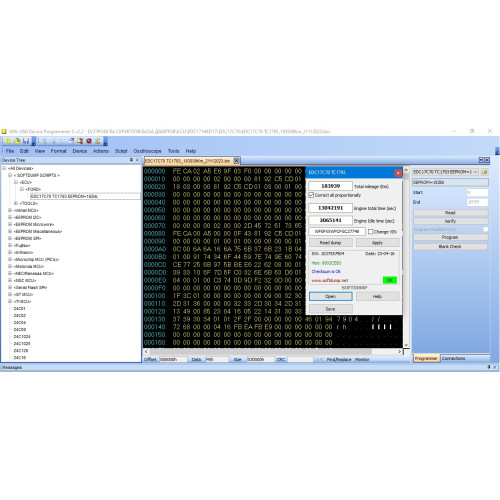
Task: Click the New file toolbar icon
Action: point(8,141)
